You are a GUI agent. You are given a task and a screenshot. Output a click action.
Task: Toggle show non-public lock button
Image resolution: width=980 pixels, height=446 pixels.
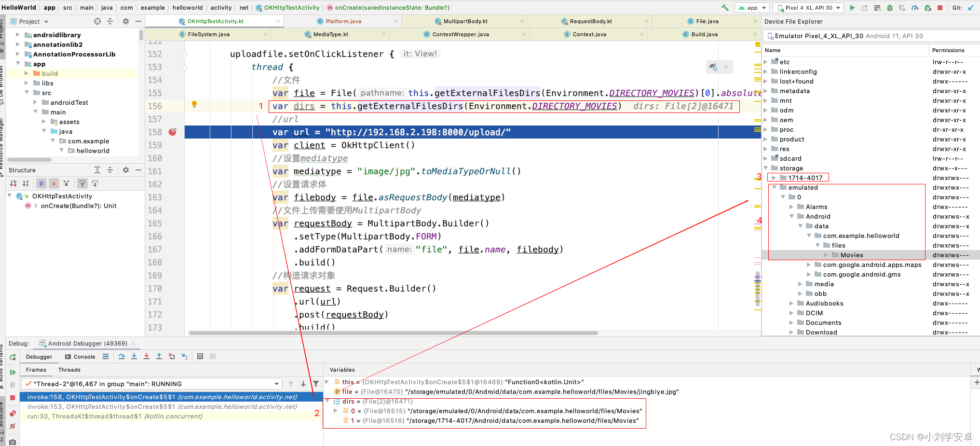[54, 183]
